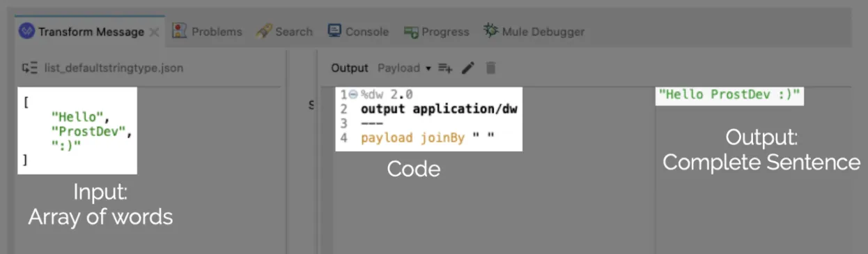Click the Search flashlight icon

pyautogui.click(x=264, y=31)
